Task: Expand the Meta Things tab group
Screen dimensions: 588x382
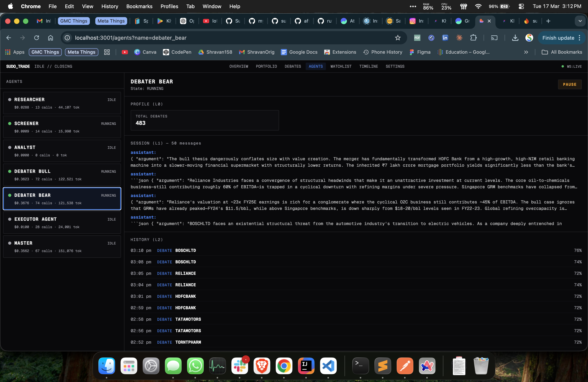Action: (x=111, y=21)
